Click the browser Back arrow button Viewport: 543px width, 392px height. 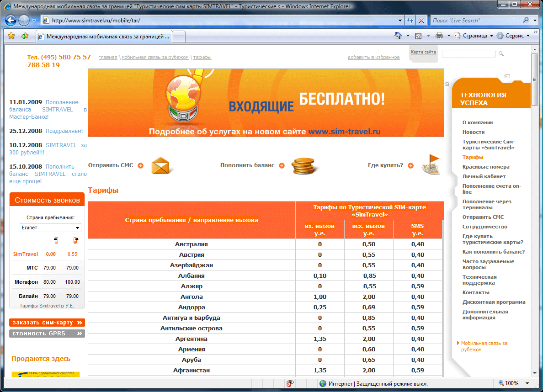11,20
